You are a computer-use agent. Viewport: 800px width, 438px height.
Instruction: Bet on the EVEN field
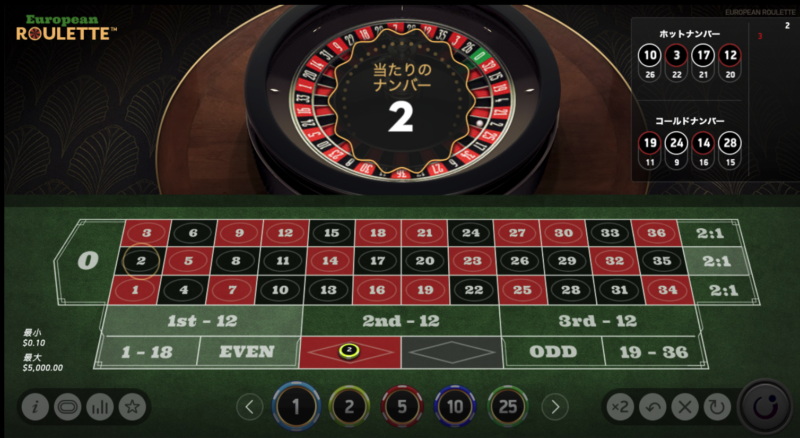(247, 352)
